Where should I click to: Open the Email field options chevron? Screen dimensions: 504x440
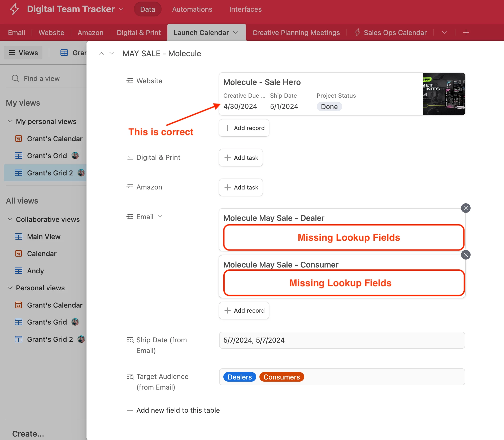[x=160, y=216]
